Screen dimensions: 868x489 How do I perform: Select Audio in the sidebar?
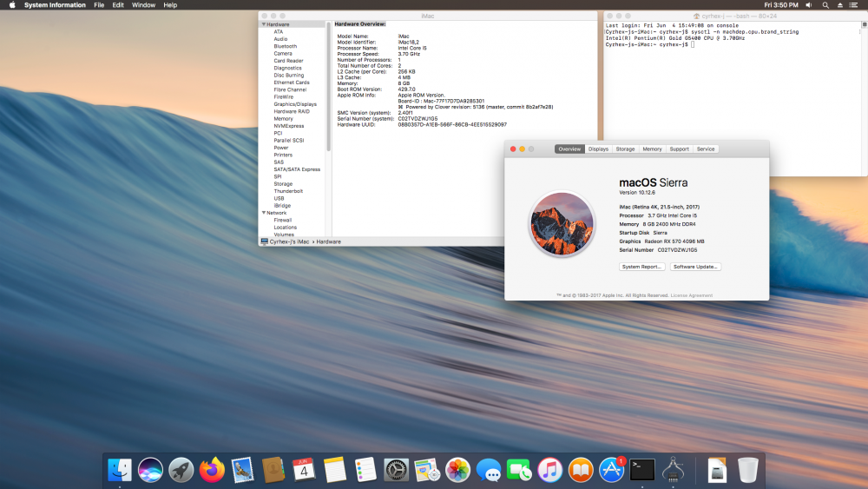280,39
